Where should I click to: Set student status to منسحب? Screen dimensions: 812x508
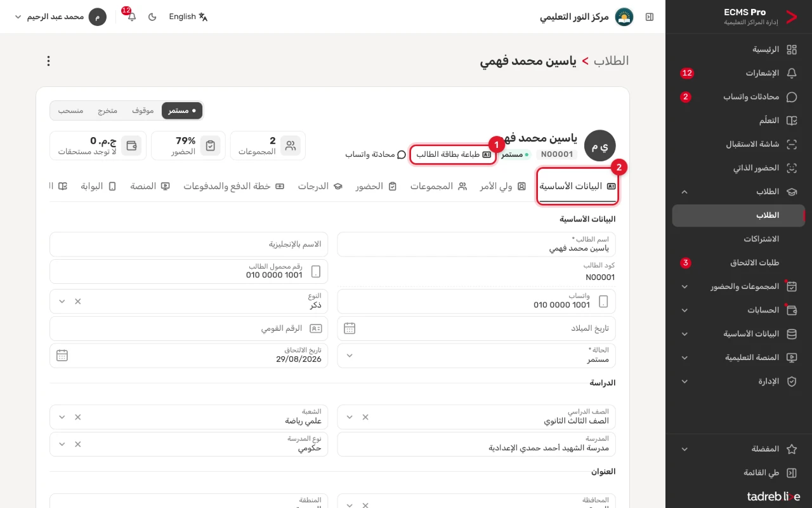[x=70, y=110]
